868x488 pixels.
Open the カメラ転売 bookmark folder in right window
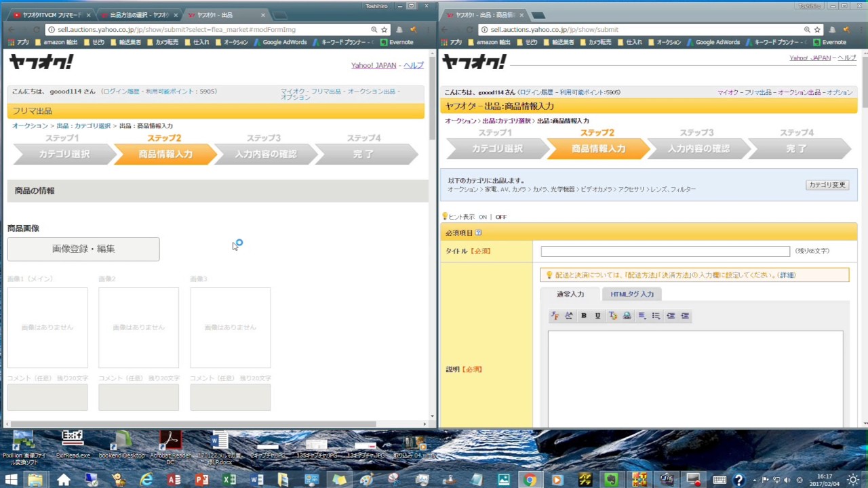click(x=595, y=42)
